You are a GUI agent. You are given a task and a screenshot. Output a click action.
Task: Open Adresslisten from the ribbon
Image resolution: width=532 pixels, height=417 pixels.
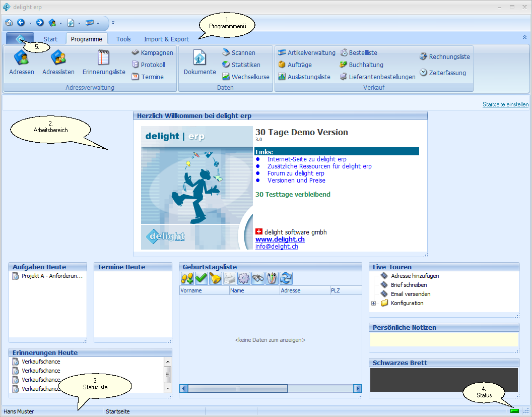tap(58, 63)
